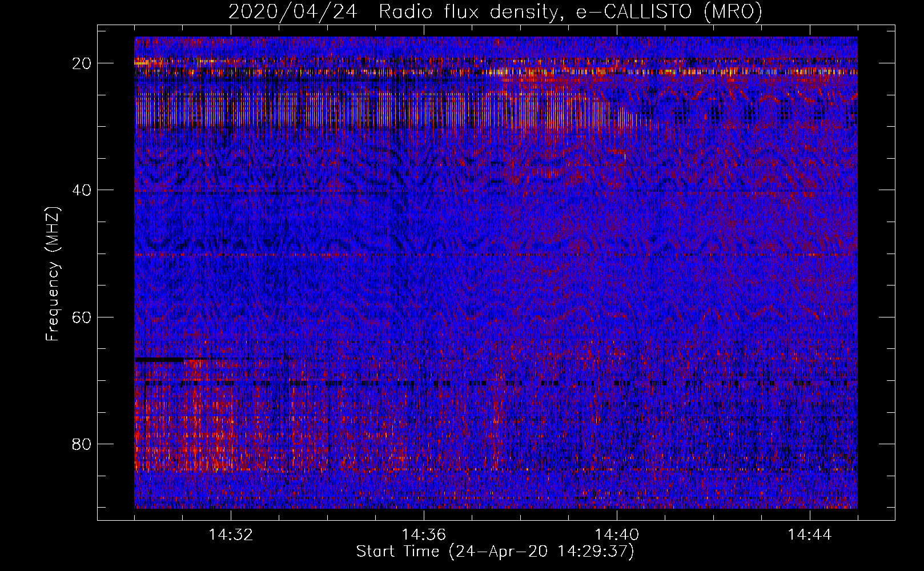Click the plot title "2020/04/24 Radio flux density, e-CALLISTO (MRO)"

click(495, 11)
